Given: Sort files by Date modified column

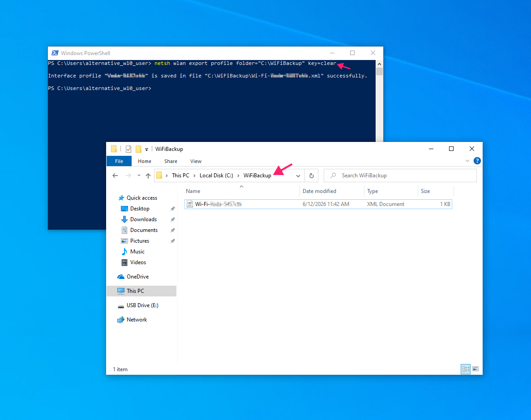Looking at the screenshot, I should coord(332,191).
